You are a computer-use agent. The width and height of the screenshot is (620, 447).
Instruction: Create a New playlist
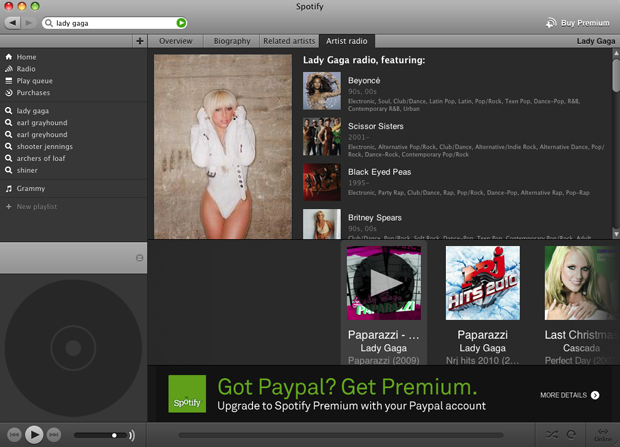[36, 206]
